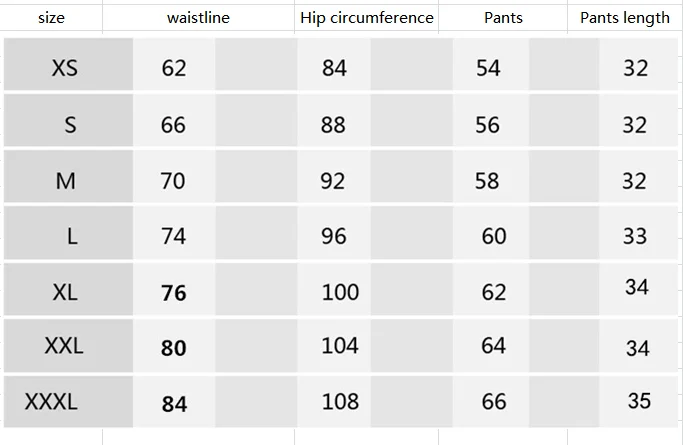Select hip value 108 in XXXL row
The width and height of the screenshot is (683, 445).
(x=340, y=401)
